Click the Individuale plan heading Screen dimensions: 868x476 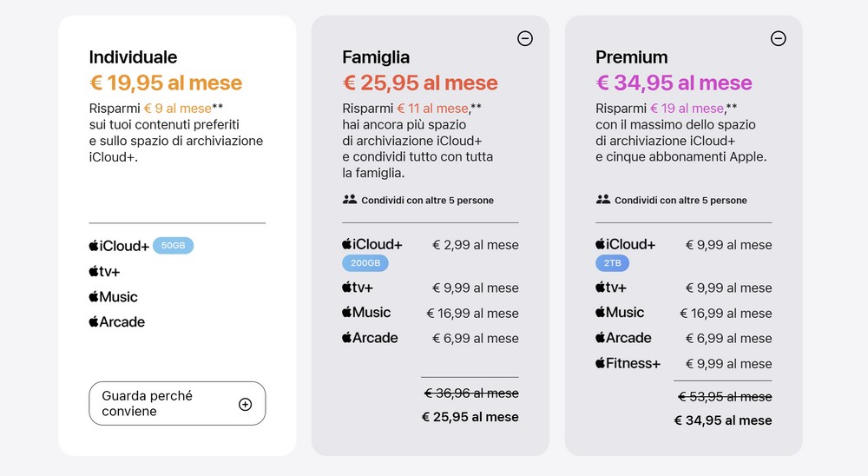(x=133, y=57)
